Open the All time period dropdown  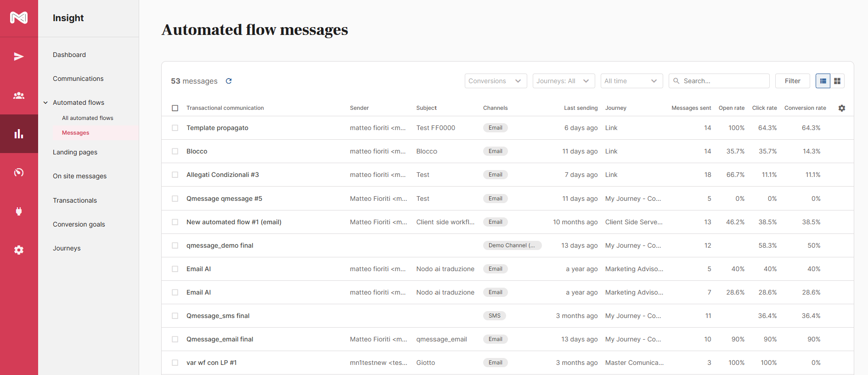coord(631,81)
